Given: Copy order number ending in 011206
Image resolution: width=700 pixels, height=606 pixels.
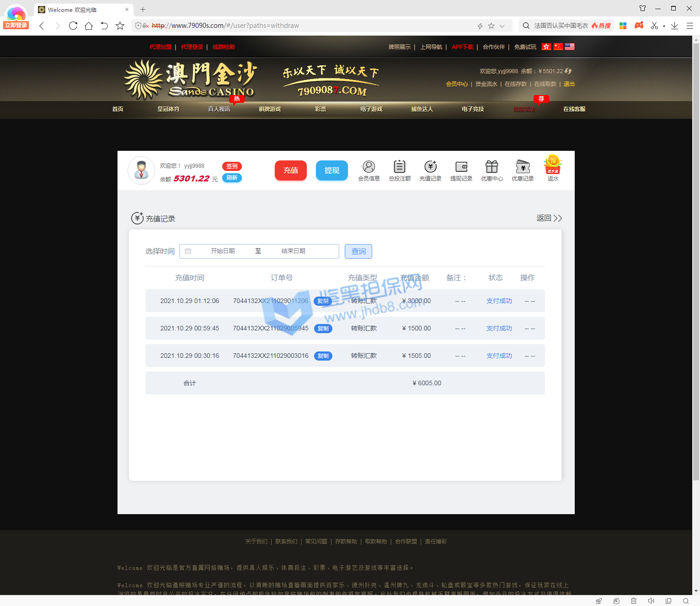Looking at the screenshot, I should [323, 301].
